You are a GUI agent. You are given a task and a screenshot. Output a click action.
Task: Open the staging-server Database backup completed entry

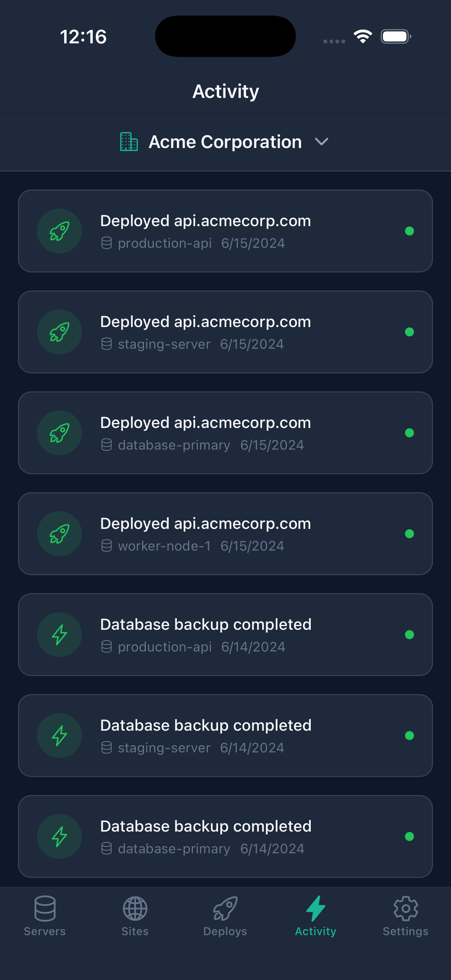coord(225,736)
